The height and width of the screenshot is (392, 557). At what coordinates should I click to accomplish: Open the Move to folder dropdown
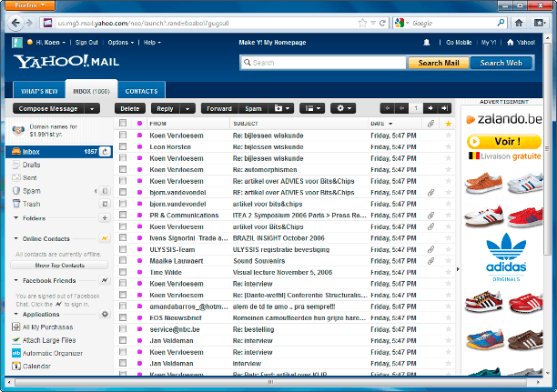282,108
